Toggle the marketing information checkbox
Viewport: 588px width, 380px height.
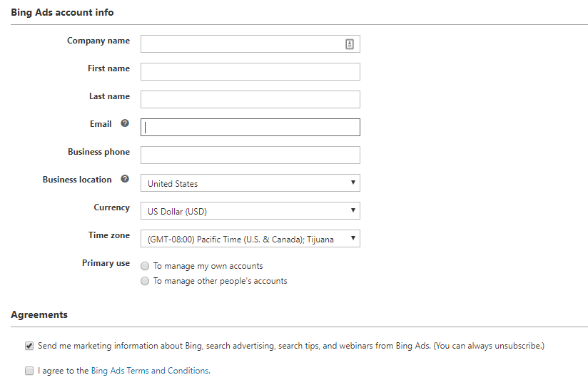pyautogui.click(x=29, y=346)
